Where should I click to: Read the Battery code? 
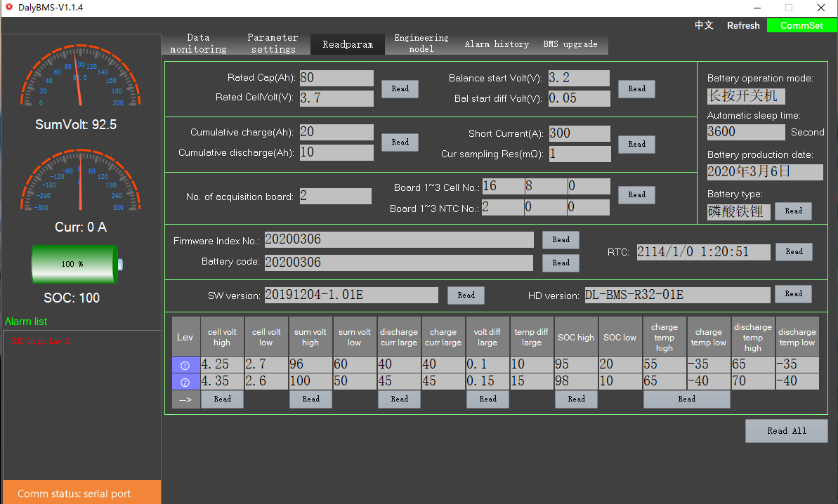click(x=561, y=263)
